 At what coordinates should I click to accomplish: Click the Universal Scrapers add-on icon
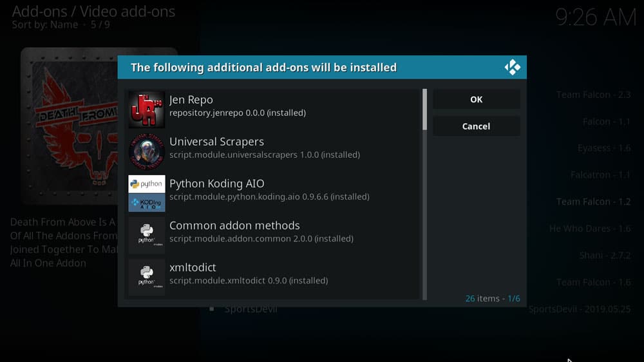click(x=147, y=151)
